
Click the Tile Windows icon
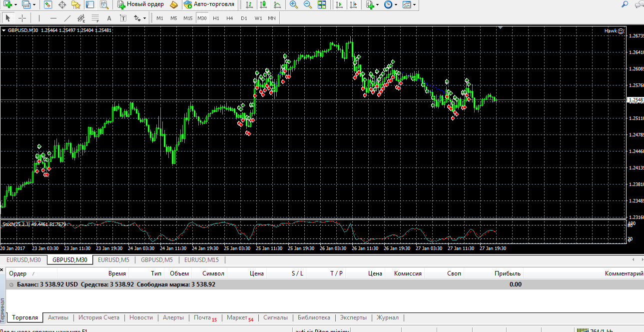tap(322, 4)
